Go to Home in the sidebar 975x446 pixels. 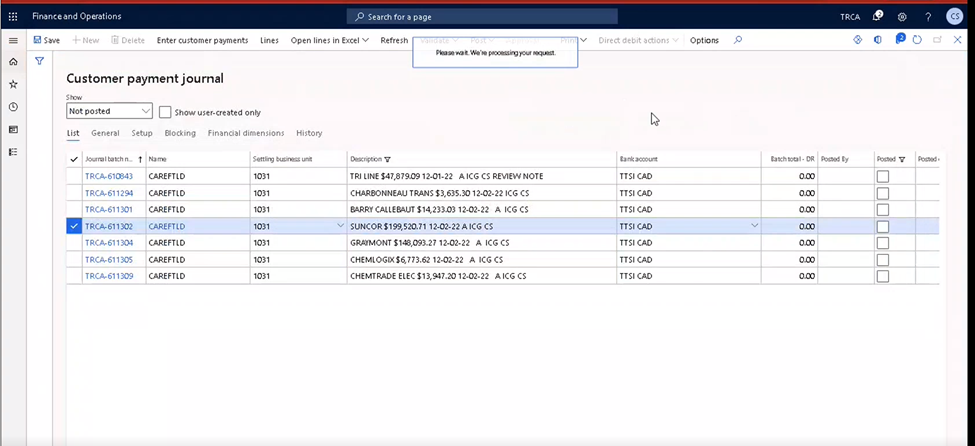tap(13, 62)
